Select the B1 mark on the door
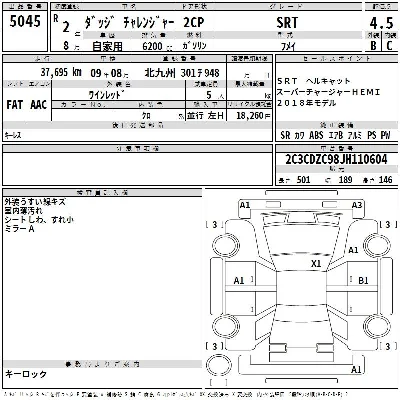 (363, 281)
